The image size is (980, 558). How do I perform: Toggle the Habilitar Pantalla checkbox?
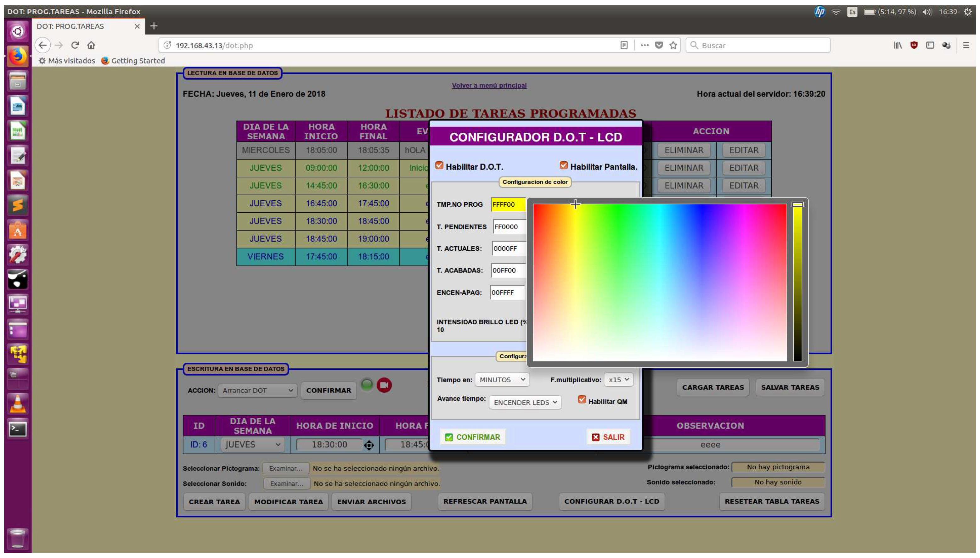(563, 165)
